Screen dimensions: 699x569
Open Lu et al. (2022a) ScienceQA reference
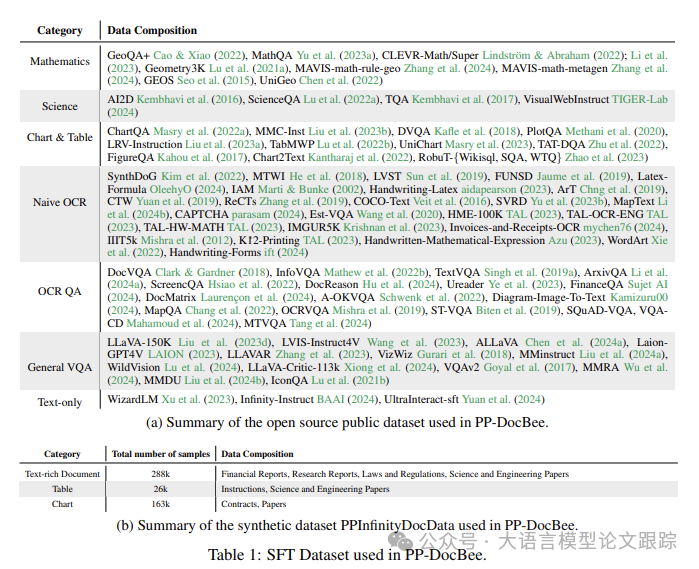[x=342, y=99]
